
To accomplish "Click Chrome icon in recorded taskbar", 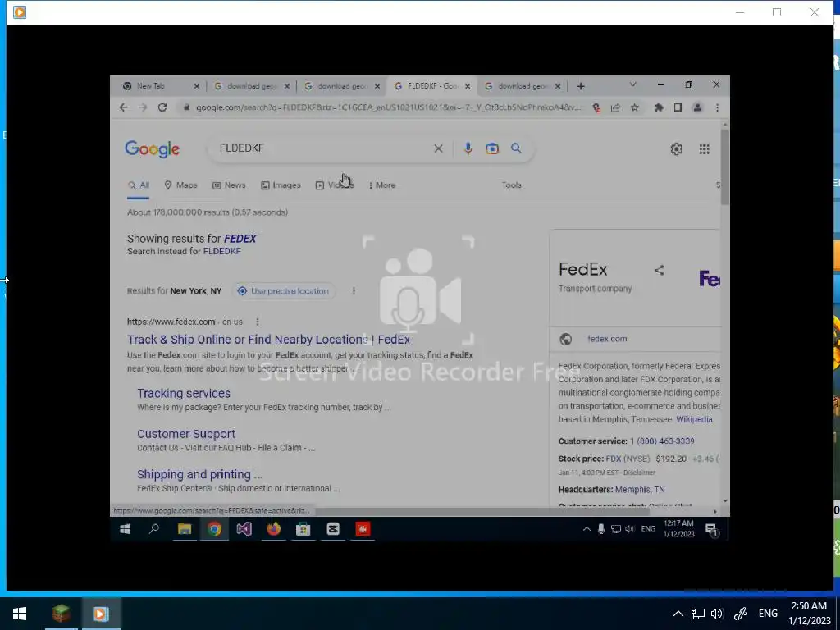I will coord(214,529).
